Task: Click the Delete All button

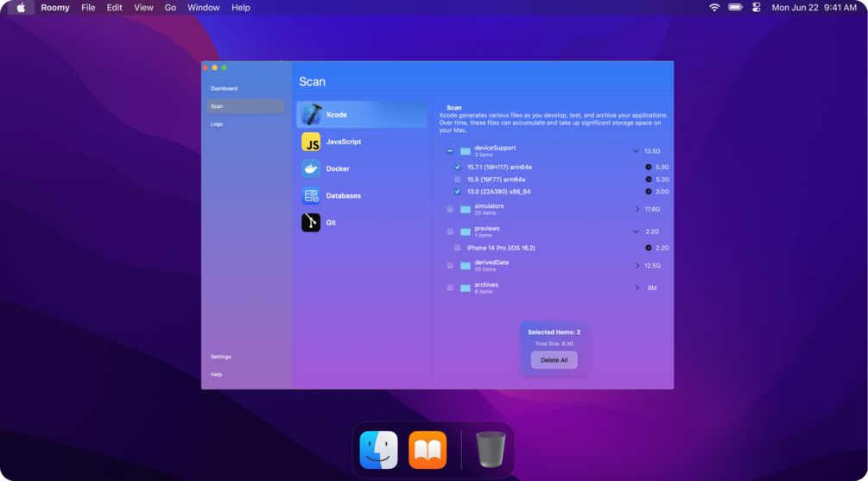Action: tap(554, 360)
